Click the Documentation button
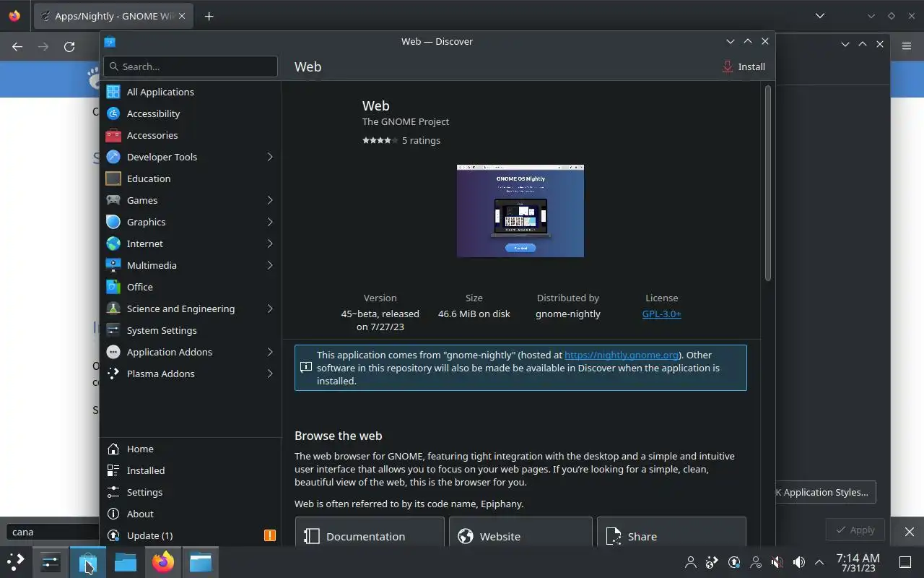Image resolution: width=924 pixels, height=578 pixels. [x=370, y=533]
